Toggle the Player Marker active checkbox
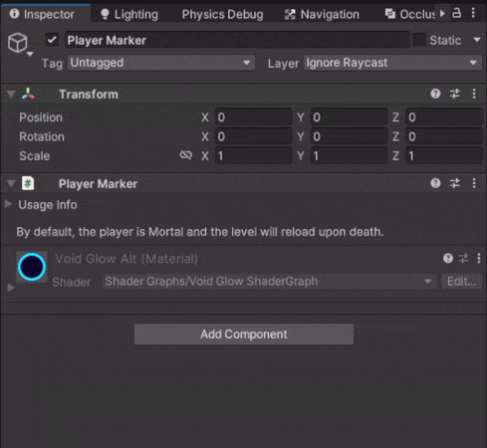The height and width of the screenshot is (448, 487). 52,40
